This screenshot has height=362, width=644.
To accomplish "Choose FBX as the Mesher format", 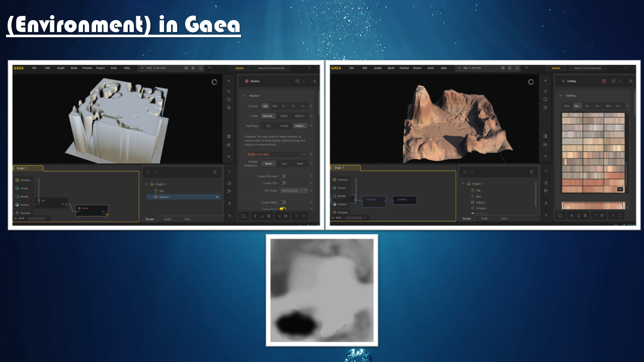I will (275, 106).
